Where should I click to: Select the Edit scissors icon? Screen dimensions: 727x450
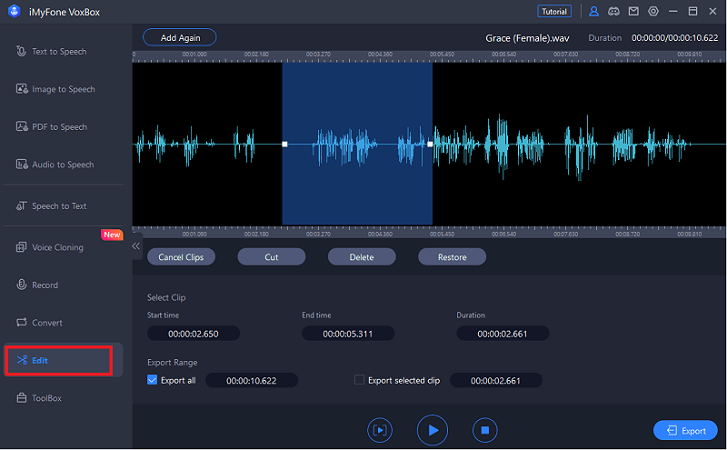click(x=22, y=360)
